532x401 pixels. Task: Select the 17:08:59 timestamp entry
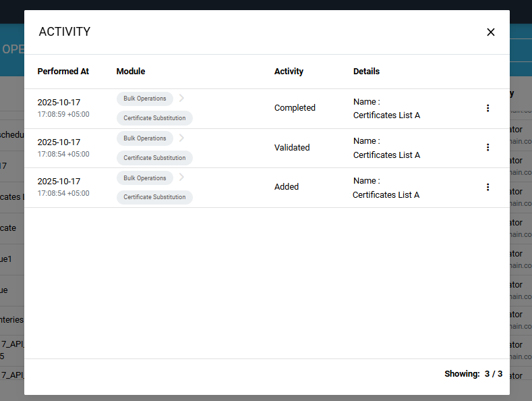[63, 115]
